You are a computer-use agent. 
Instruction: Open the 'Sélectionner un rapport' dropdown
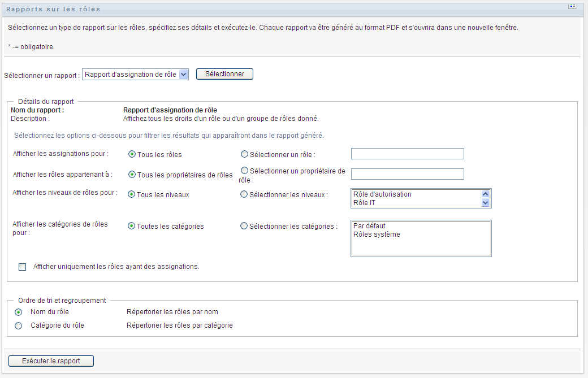(x=135, y=75)
